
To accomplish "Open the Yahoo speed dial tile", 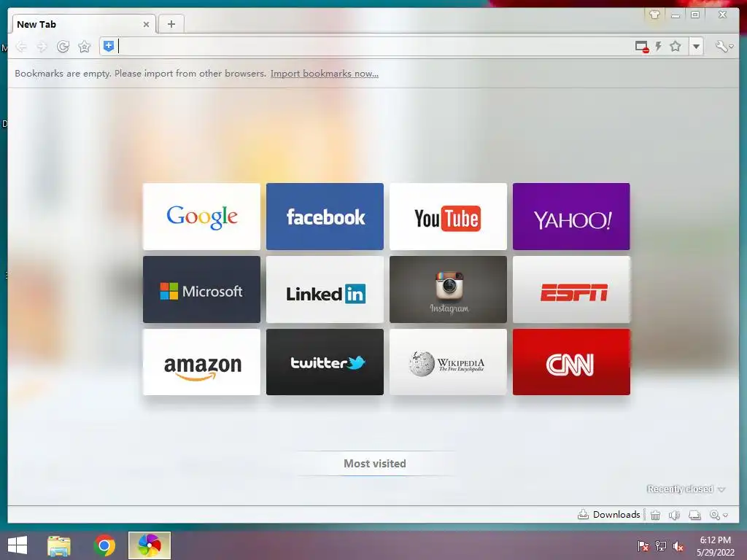I will click(571, 216).
